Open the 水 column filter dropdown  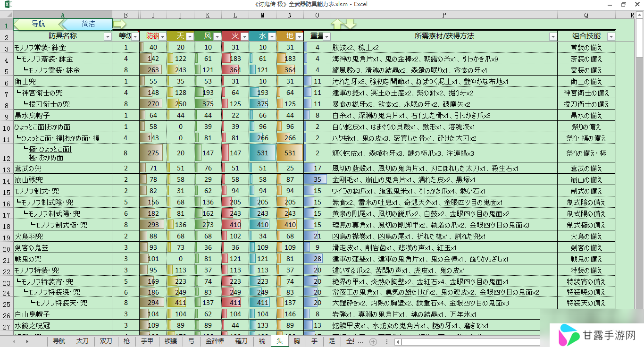tap(272, 36)
